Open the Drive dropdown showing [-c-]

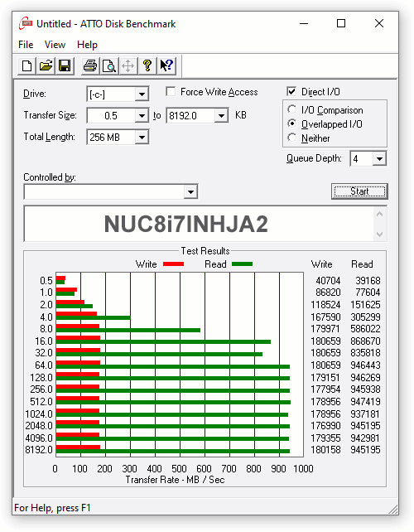pos(142,94)
